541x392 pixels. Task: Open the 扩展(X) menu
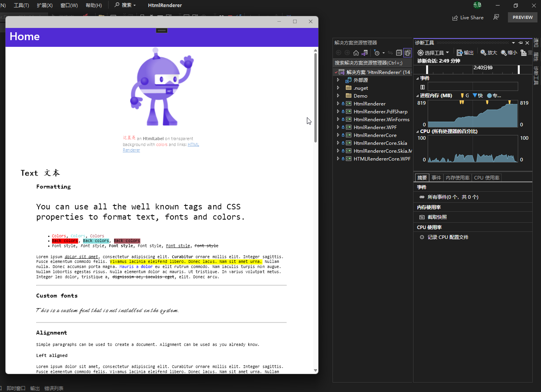coord(44,5)
